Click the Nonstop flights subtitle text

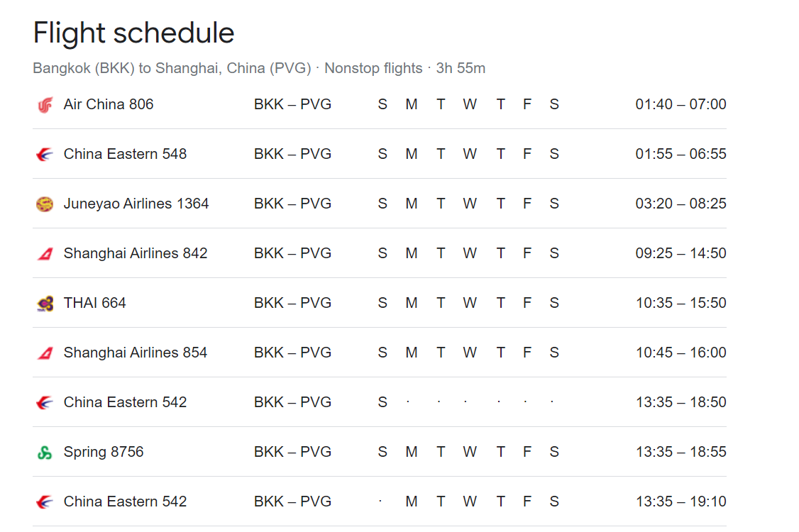pos(373,68)
